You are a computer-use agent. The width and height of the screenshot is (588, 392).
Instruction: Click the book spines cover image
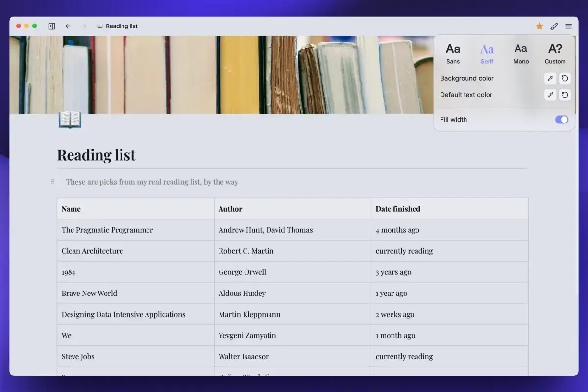point(220,73)
